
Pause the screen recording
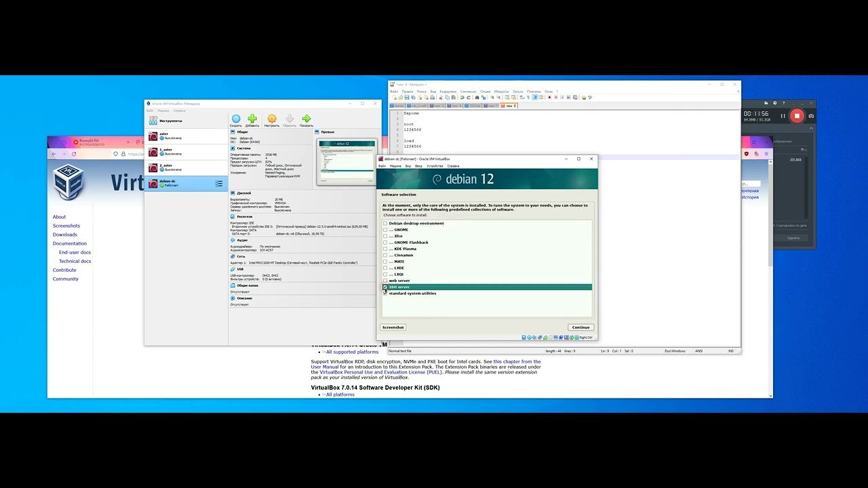[783, 116]
